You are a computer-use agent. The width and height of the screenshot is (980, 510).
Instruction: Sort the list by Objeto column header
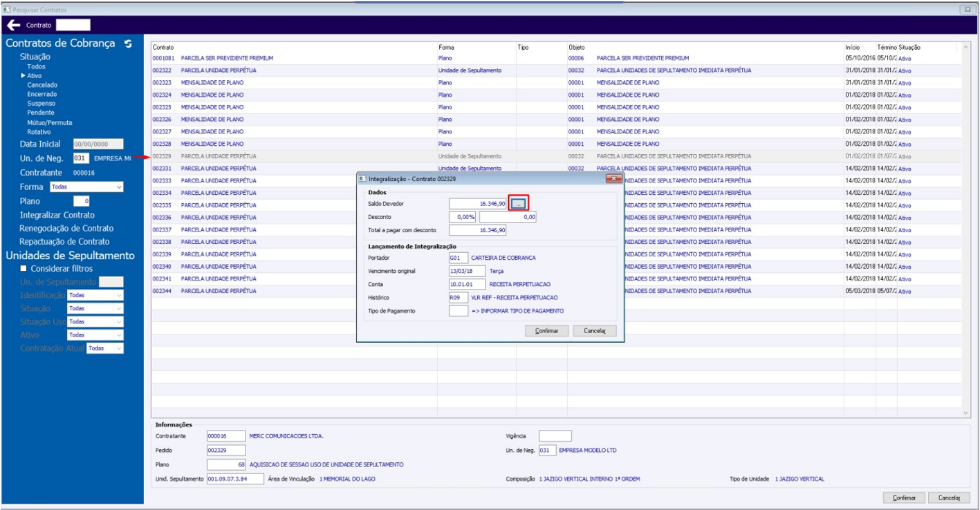click(x=576, y=47)
